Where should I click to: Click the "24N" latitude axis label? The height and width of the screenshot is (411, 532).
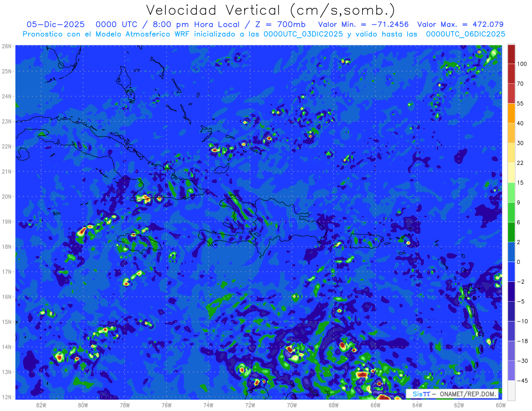click(7, 96)
